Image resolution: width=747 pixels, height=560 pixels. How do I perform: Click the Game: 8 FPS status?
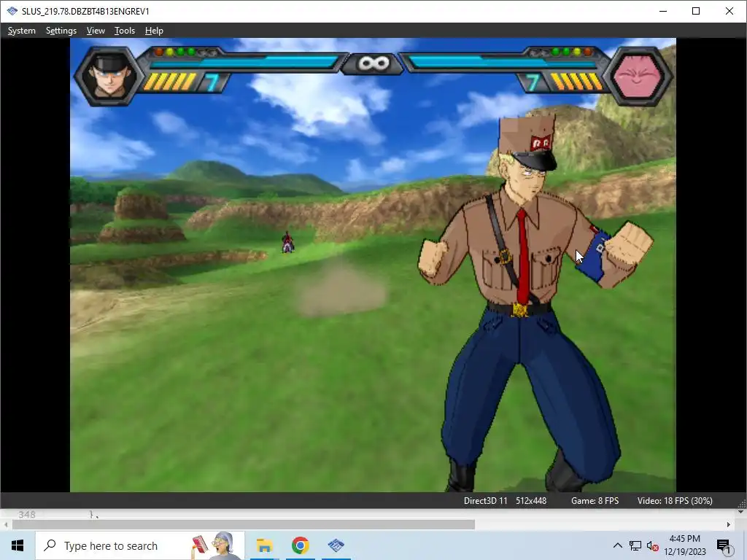595,500
